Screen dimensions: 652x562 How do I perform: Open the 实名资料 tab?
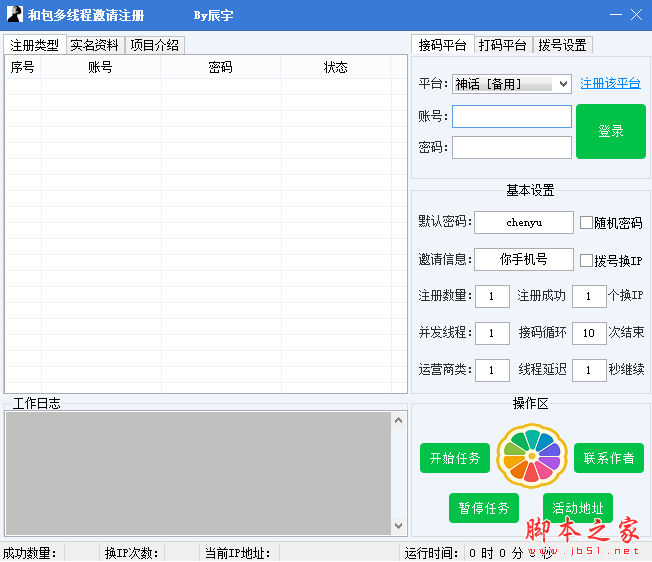(x=95, y=45)
